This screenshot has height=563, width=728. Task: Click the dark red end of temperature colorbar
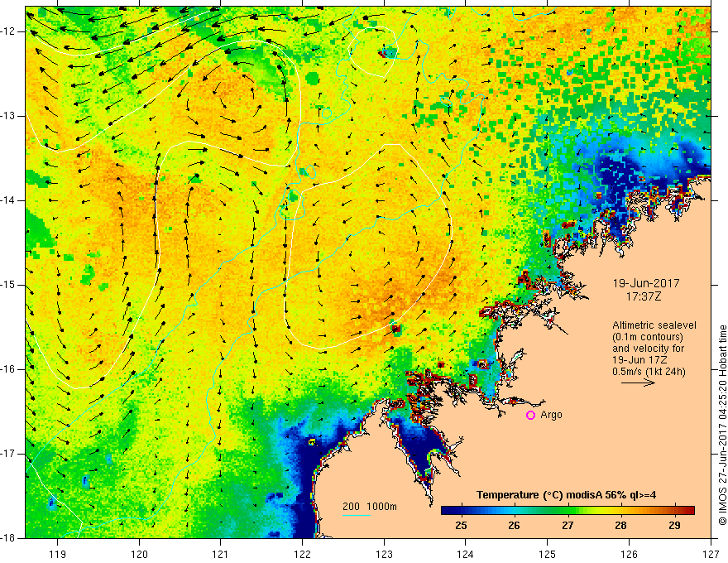(x=689, y=510)
